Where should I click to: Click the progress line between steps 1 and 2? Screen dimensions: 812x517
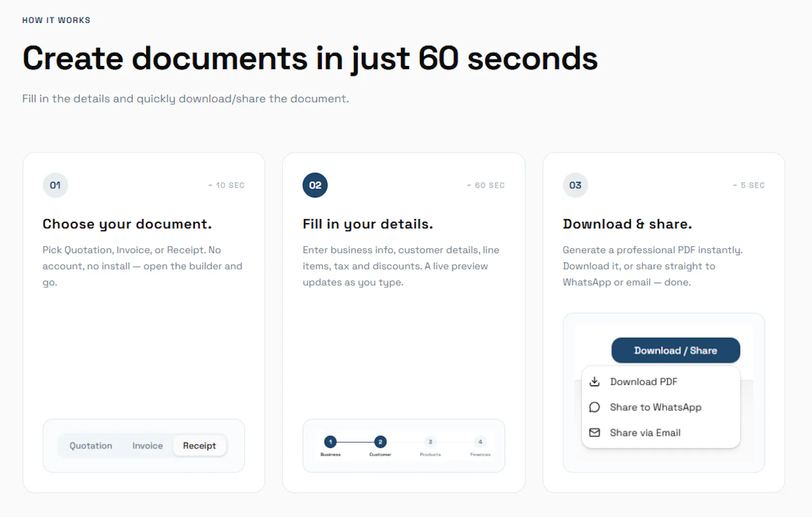[x=355, y=442]
